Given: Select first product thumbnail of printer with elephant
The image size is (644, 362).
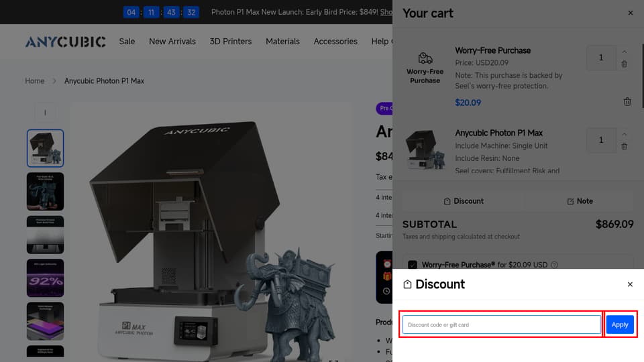Looking at the screenshot, I should (45, 148).
